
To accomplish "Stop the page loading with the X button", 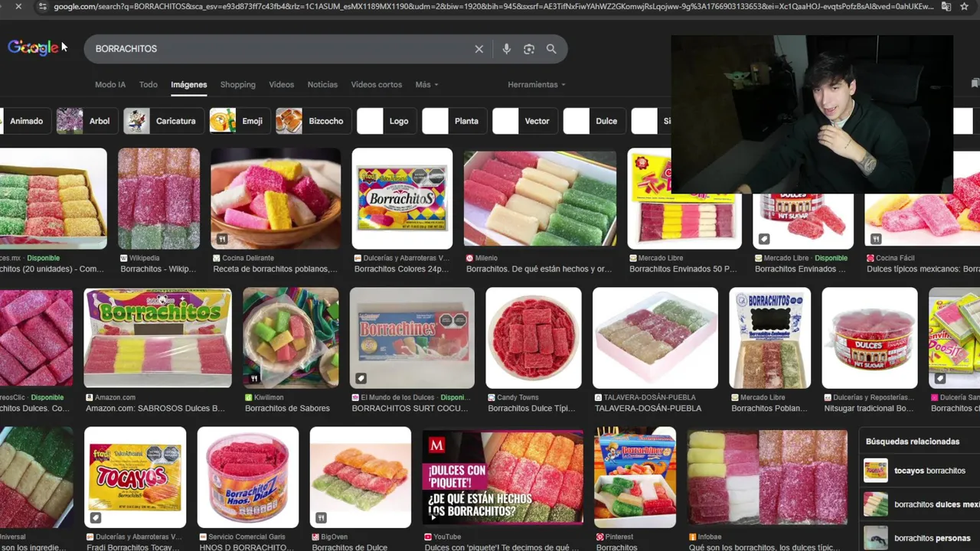I will tap(18, 6).
